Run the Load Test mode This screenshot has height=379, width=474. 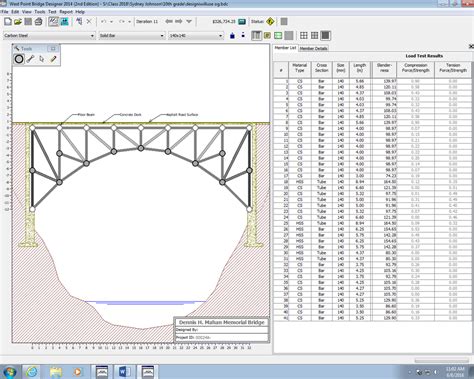click(64, 22)
